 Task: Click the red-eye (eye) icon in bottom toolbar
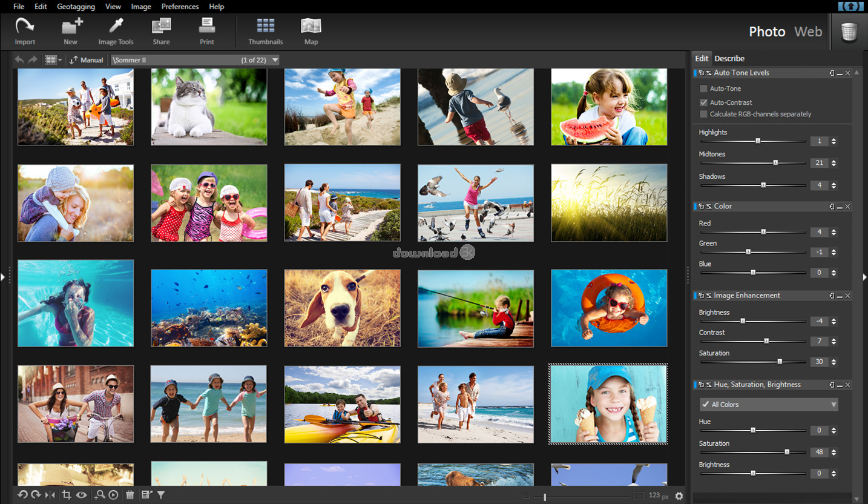[x=81, y=495]
